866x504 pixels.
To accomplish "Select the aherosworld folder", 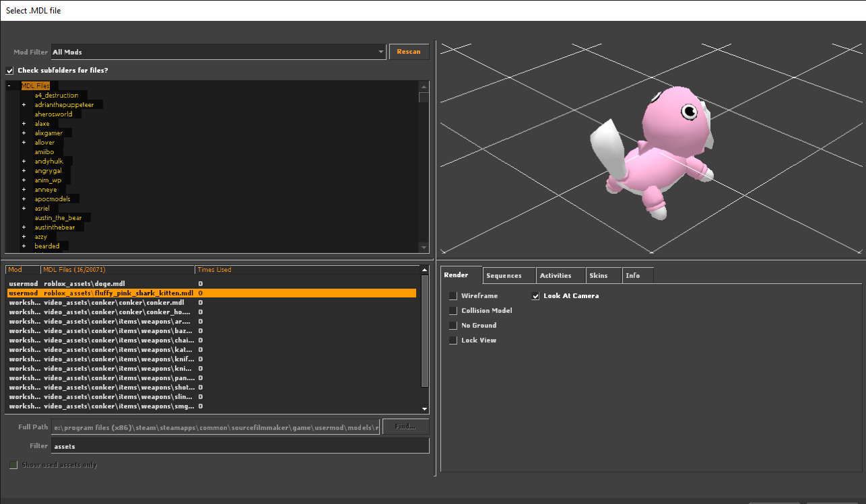I will tap(53, 114).
